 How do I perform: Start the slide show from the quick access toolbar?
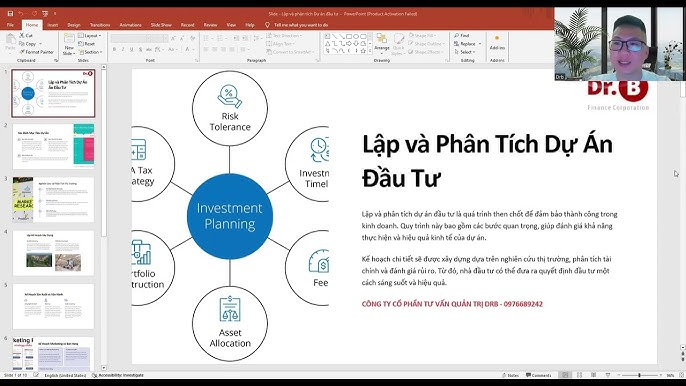click(45, 14)
